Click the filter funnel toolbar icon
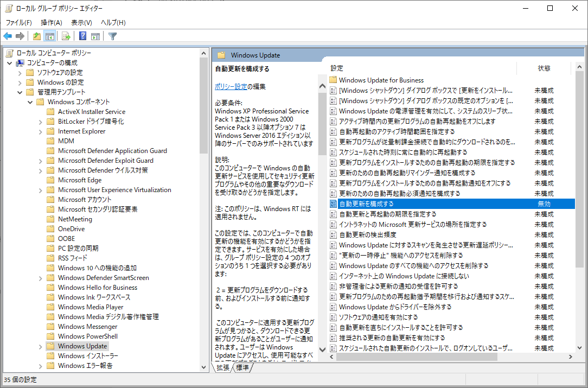The width and height of the screenshot is (588, 388). point(112,36)
